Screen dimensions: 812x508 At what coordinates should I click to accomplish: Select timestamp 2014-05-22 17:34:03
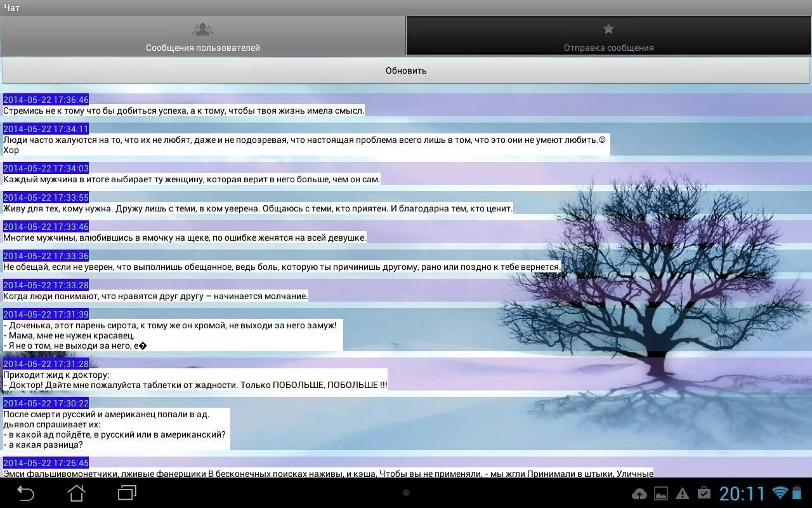click(x=46, y=168)
